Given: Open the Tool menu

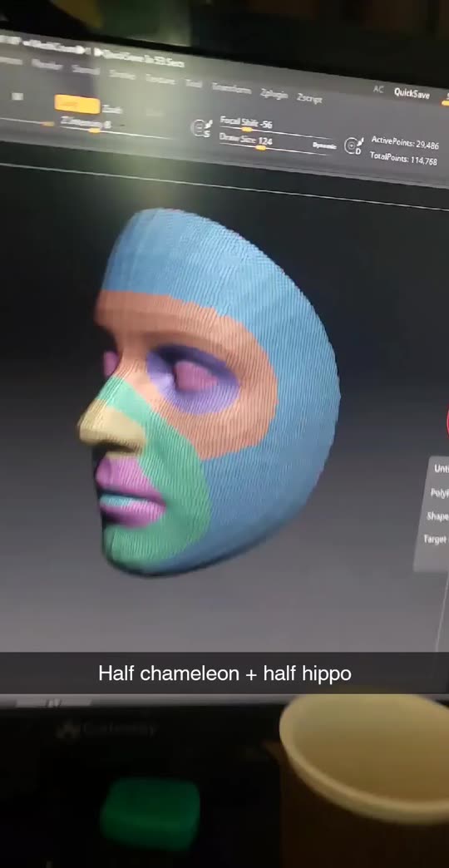Looking at the screenshot, I should 193,83.
